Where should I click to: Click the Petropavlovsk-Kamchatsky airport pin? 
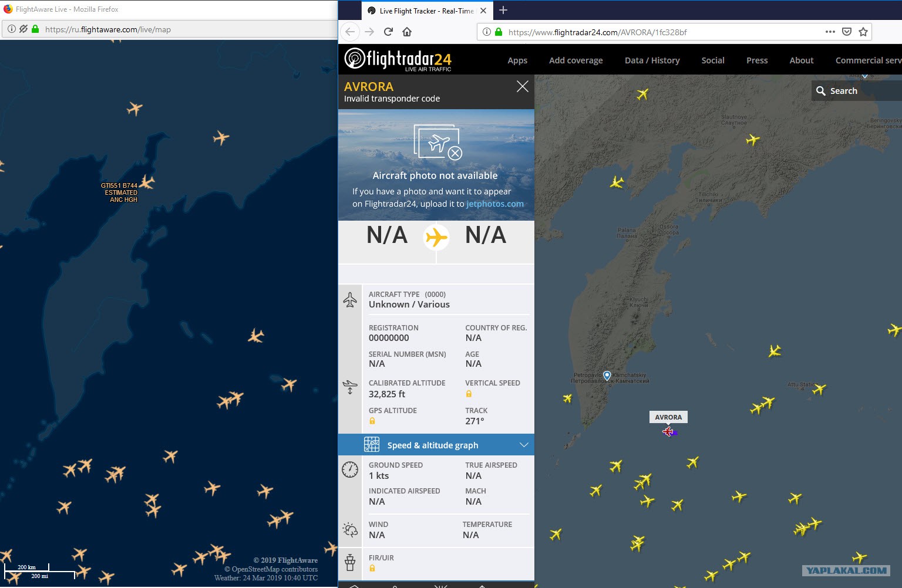click(607, 376)
